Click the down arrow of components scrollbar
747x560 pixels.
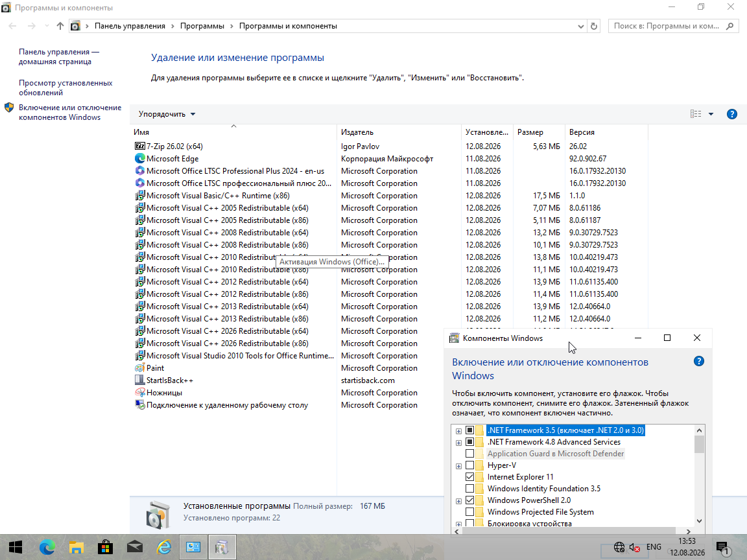(x=699, y=521)
